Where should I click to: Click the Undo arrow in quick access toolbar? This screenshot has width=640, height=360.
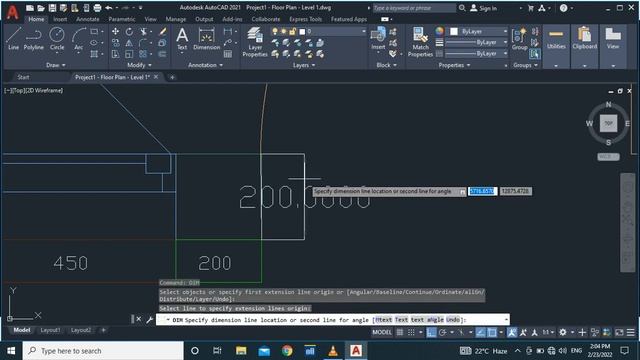tap(109, 8)
